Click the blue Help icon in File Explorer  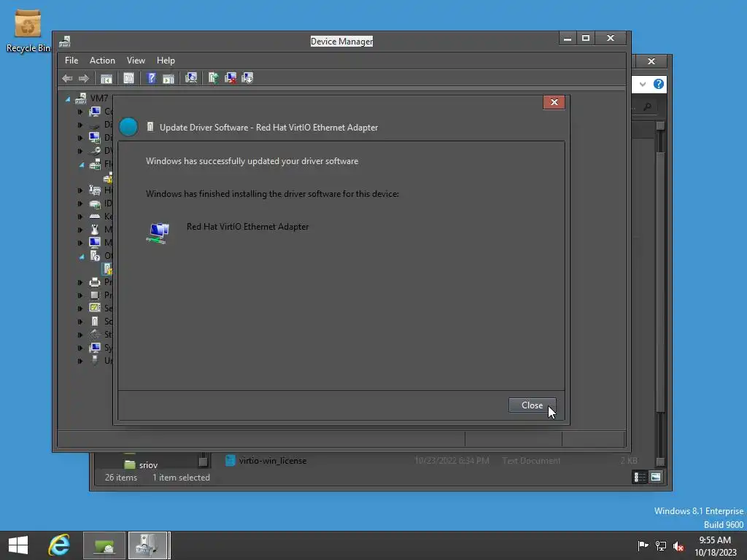(x=659, y=84)
